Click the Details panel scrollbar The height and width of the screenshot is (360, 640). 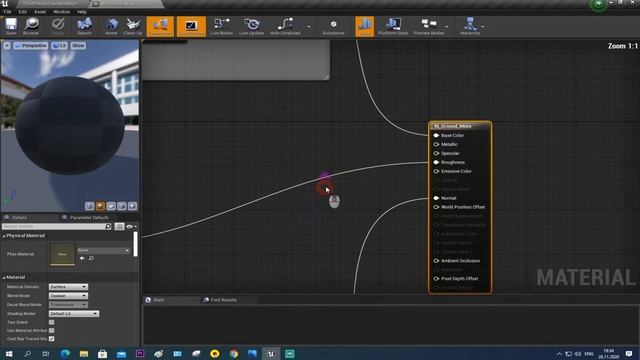coord(136,244)
